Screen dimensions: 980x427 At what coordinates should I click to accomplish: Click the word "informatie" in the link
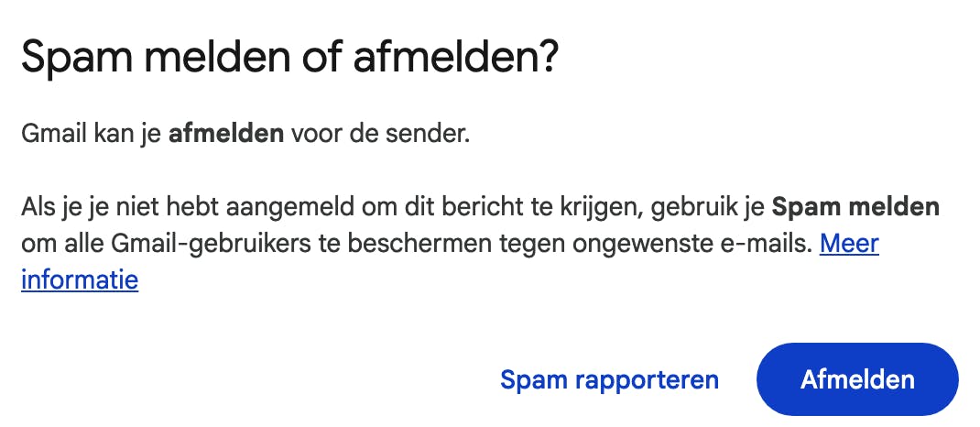(x=80, y=279)
